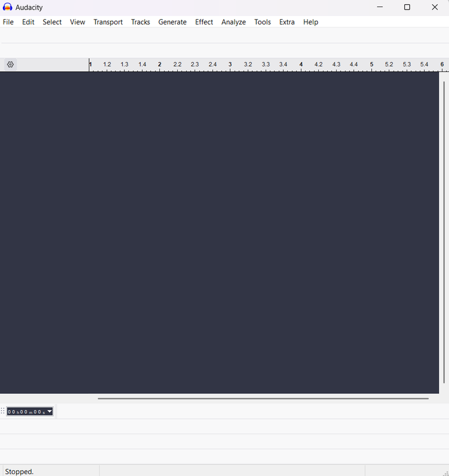Click timeline ruler at mark 3.2
449x476 pixels.
point(248,64)
